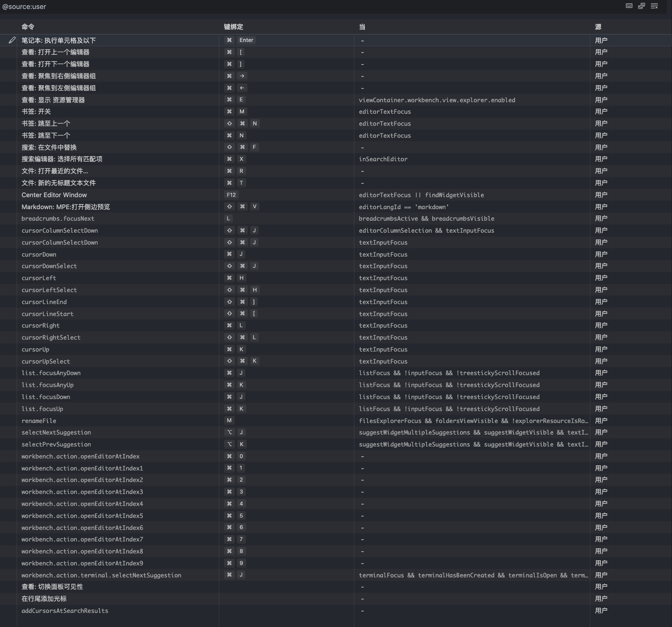Click the editorLangId == 'markdown' condition
This screenshot has height=627, width=672.
404,207
